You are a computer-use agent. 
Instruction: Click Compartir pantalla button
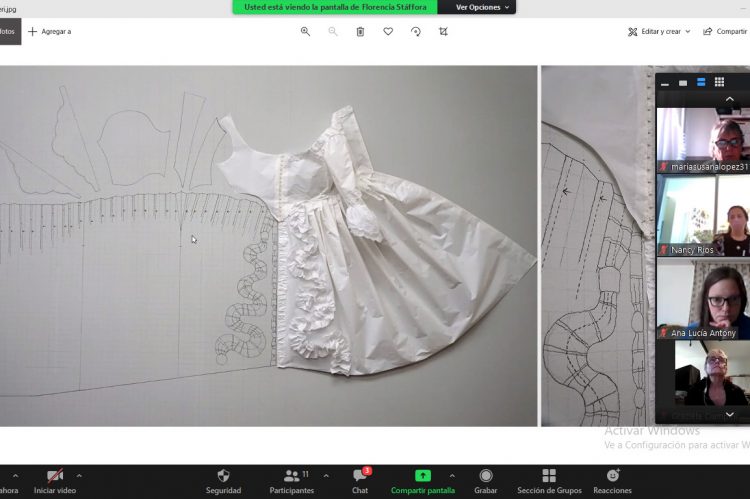click(422, 480)
